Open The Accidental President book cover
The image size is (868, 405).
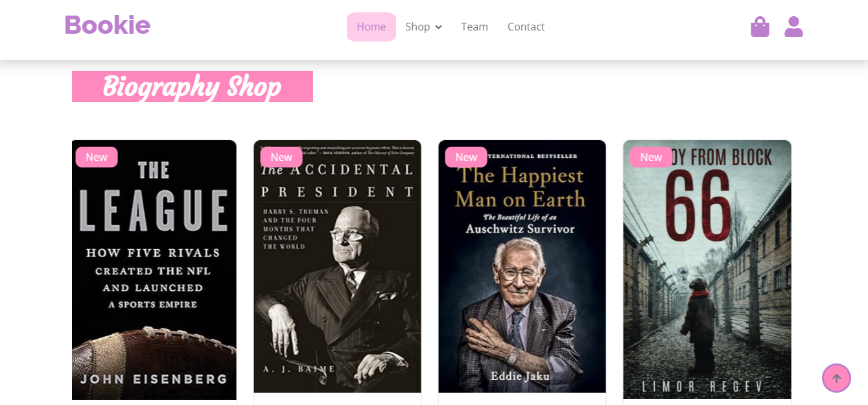pos(337,273)
